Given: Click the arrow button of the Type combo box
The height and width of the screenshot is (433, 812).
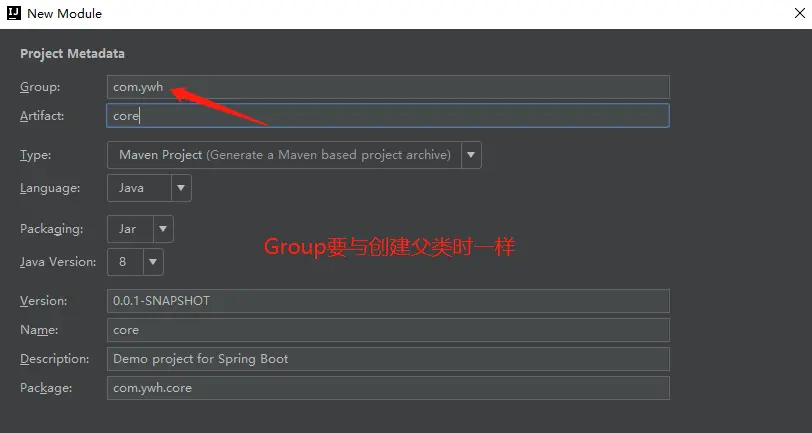Looking at the screenshot, I should coord(471,155).
